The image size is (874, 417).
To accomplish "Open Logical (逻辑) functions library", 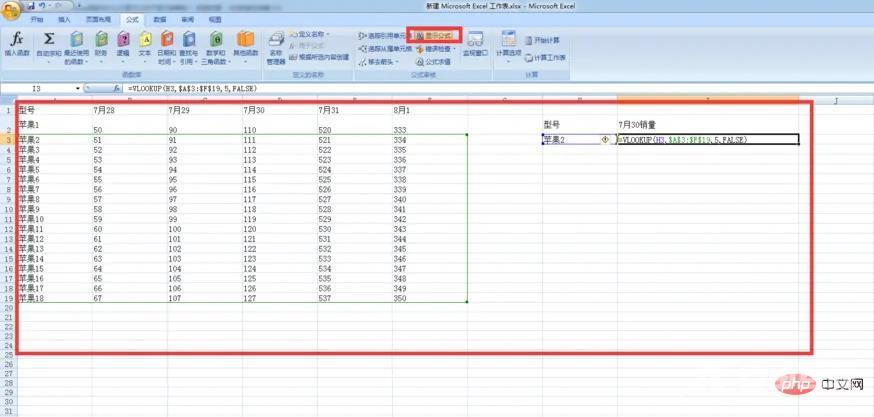I will pos(123,44).
